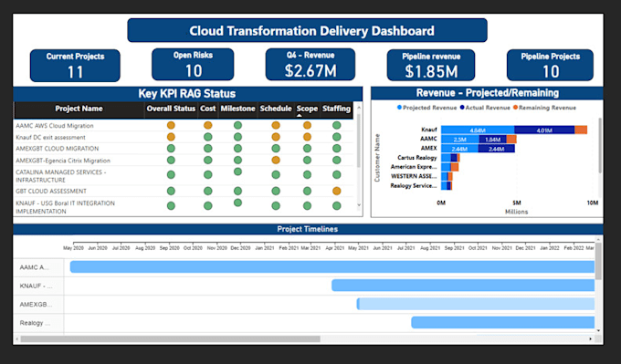Click the sort arrow under the Scope header
This screenshot has height=364, width=621.
[300, 116]
